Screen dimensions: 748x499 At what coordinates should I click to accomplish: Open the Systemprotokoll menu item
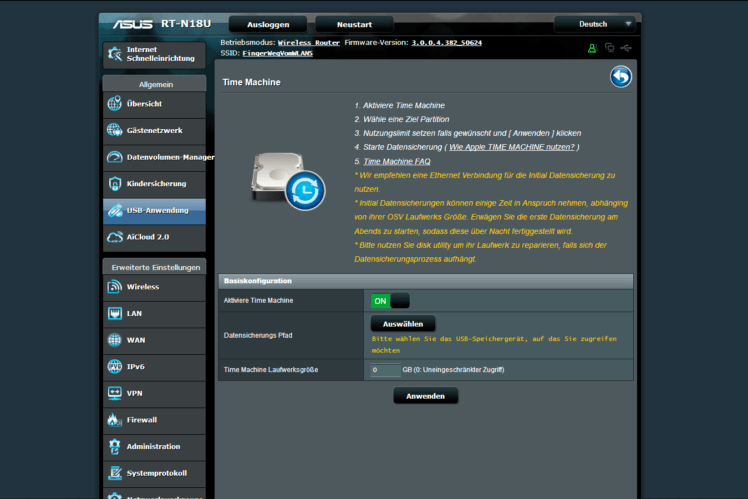pyautogui.click(x=155, y=473)
